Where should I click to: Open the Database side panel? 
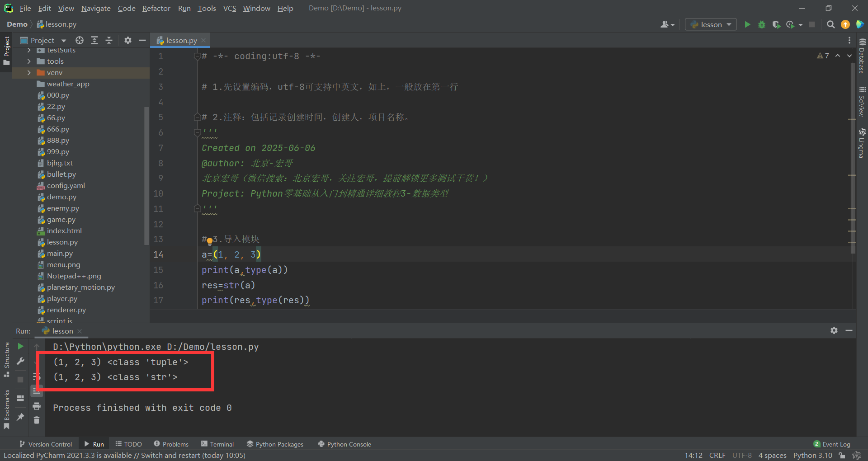862,55
